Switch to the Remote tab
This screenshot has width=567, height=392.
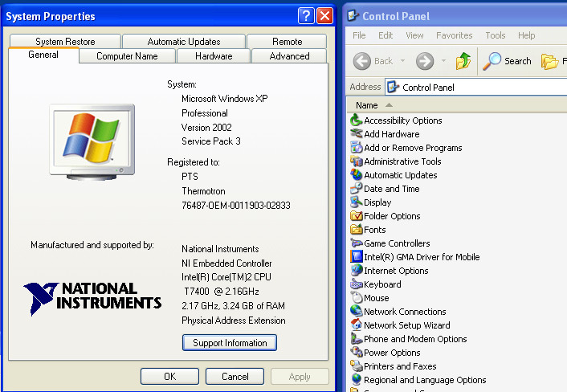(288, 42)
